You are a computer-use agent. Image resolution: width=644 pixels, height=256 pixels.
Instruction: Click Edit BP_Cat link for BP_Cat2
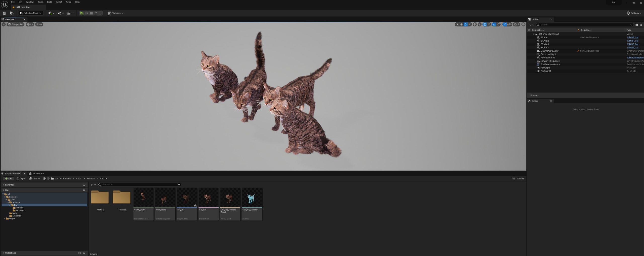point(633,41)
